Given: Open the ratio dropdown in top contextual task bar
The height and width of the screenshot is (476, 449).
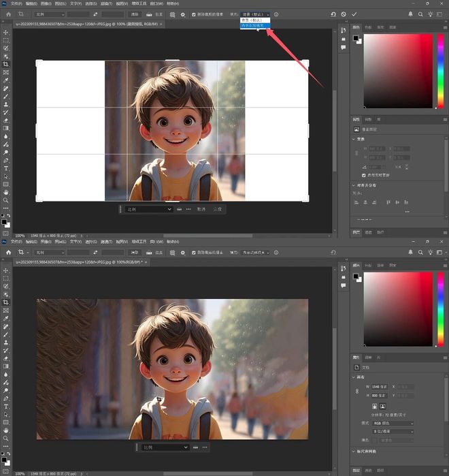Looking at the screenshot, I should (149, 210).
